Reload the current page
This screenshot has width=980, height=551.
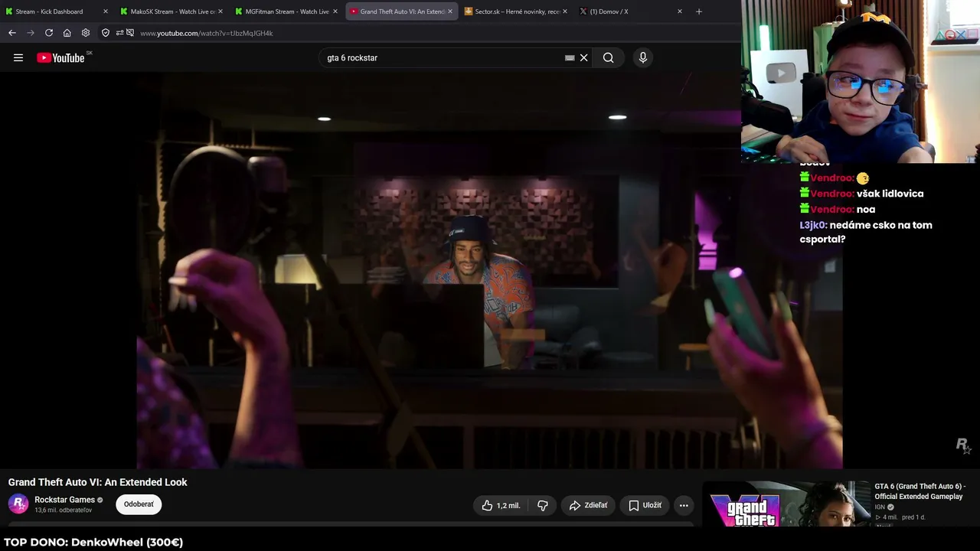point(49,33)
